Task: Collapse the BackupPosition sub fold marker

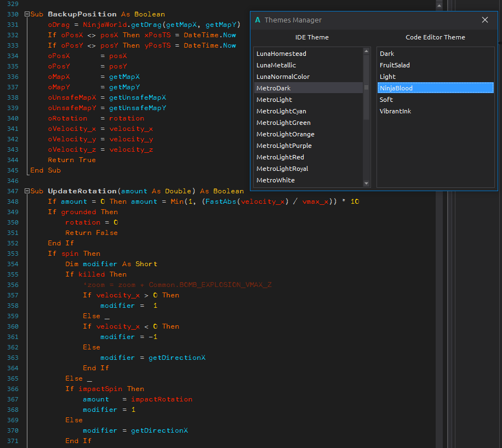Action: [27, 14]
